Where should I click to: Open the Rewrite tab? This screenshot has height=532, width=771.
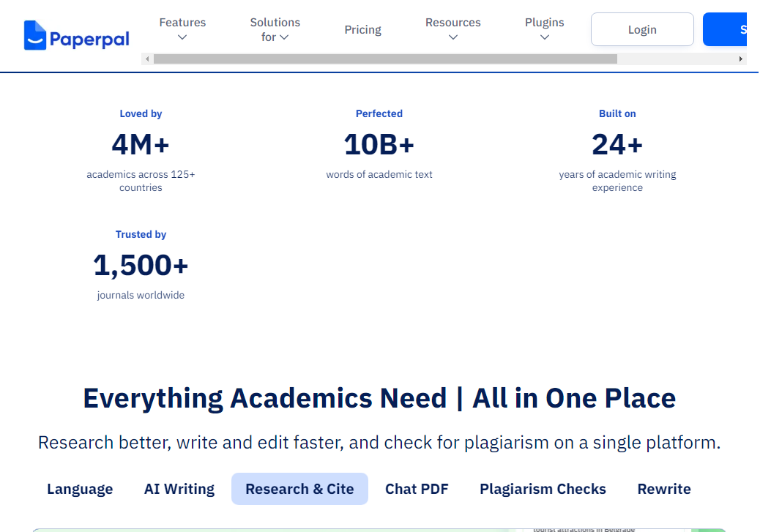(x=664, y=489)
